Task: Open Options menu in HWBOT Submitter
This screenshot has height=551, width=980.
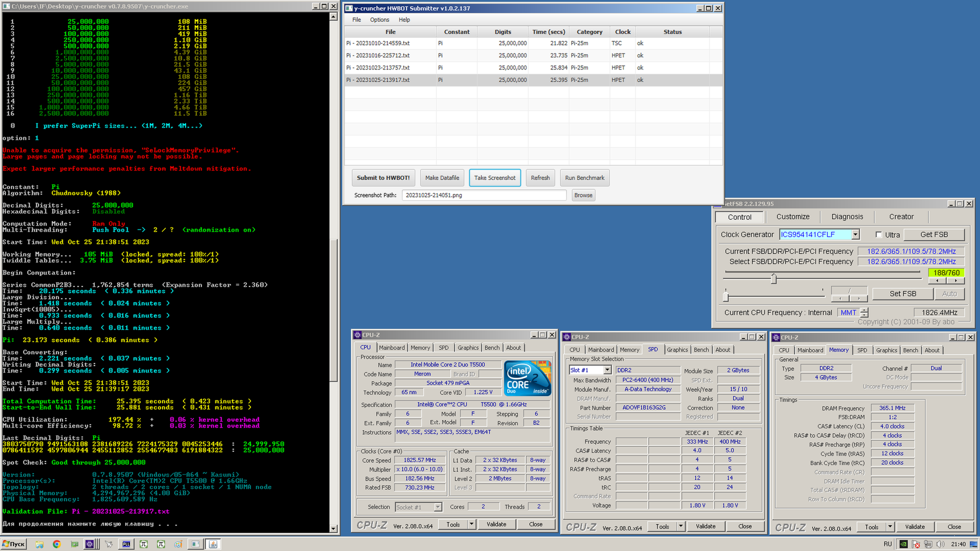Action: tap(379, 20)
